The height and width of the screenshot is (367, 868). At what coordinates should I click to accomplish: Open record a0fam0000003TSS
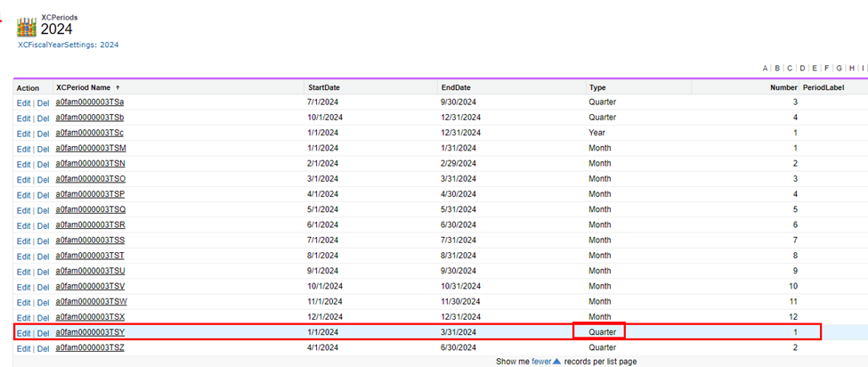pyautogui.click(x=91, y=241)
